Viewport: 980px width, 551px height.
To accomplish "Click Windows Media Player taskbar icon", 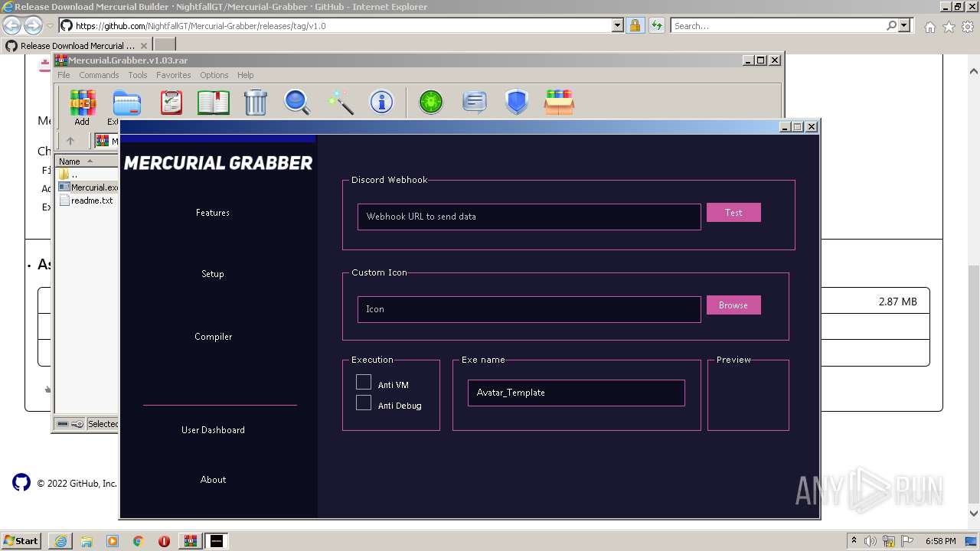I will (113, 541).
